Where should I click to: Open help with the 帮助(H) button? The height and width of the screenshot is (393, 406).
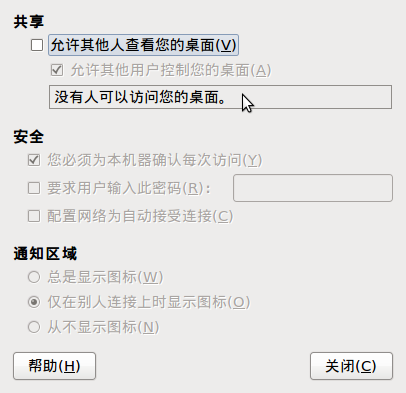point(54,366)
